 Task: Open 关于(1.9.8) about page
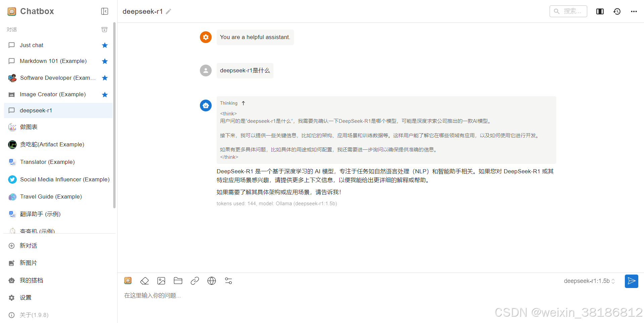click(58, 315)
